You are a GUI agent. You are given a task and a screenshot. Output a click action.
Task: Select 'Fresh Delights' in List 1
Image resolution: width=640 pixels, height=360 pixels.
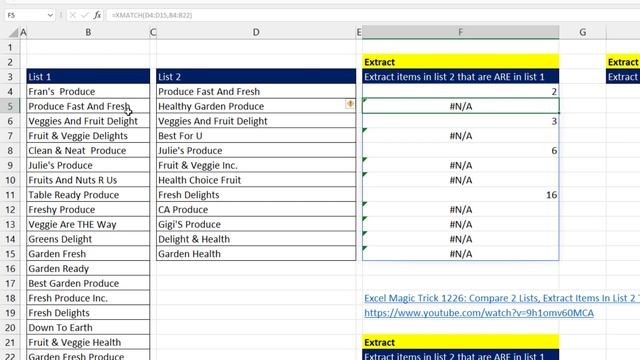pyautogui.click(x=88, y=313)
